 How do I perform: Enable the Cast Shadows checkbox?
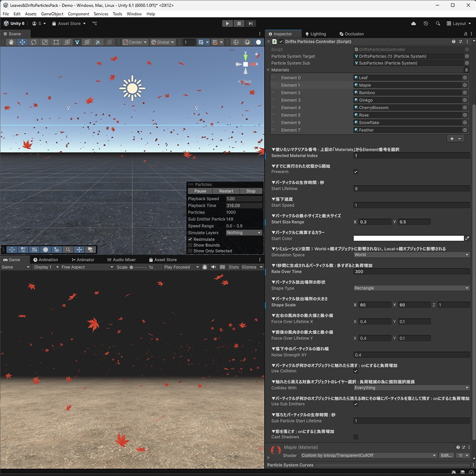coord(356,437)
